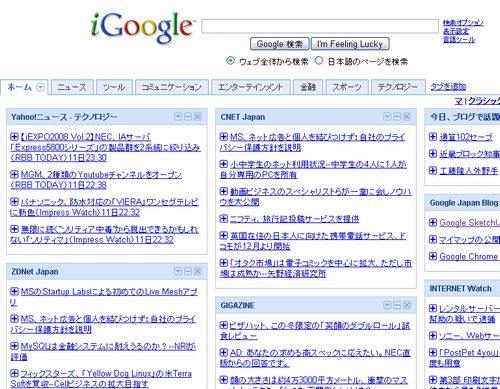Open the テクノロジー tab
The image size is (500, 389).
pos(398,87)
